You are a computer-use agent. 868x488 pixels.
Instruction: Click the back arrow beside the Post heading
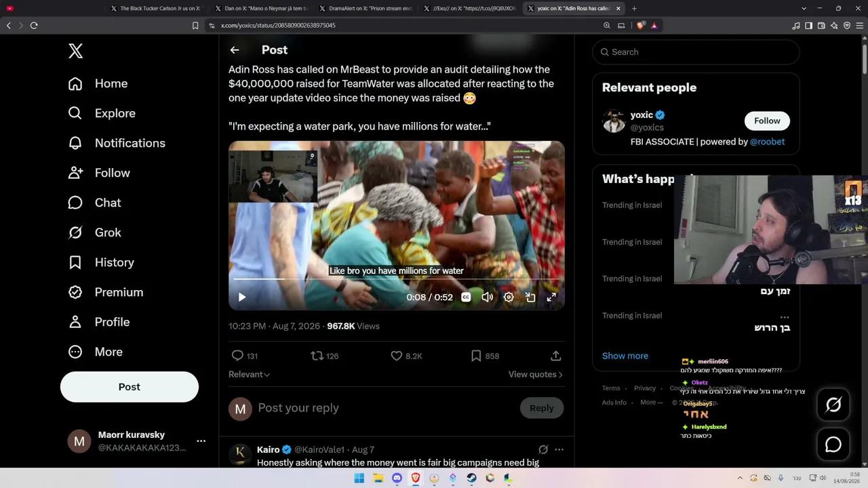click(x=235, y=50)
